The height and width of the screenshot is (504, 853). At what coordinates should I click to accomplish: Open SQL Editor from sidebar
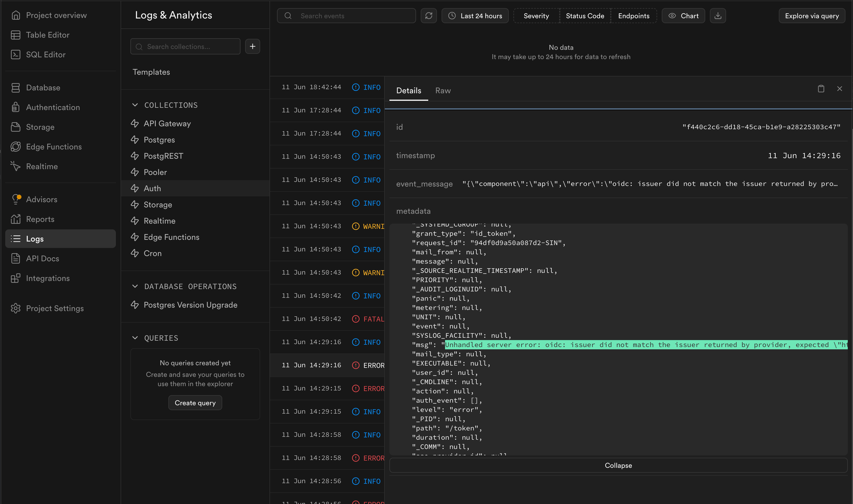46,55
